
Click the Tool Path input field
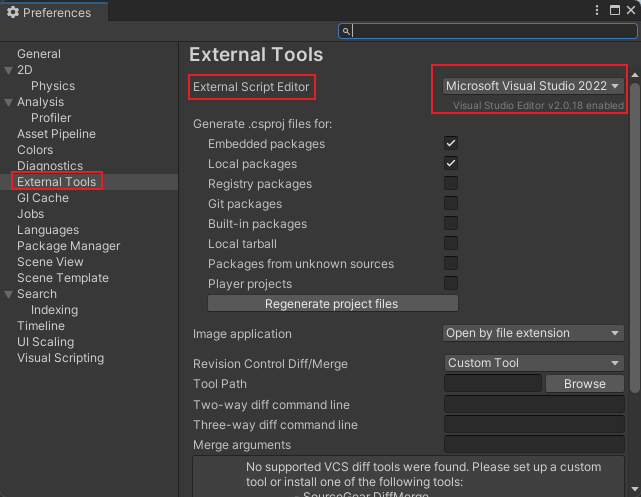tap(493, 383)
